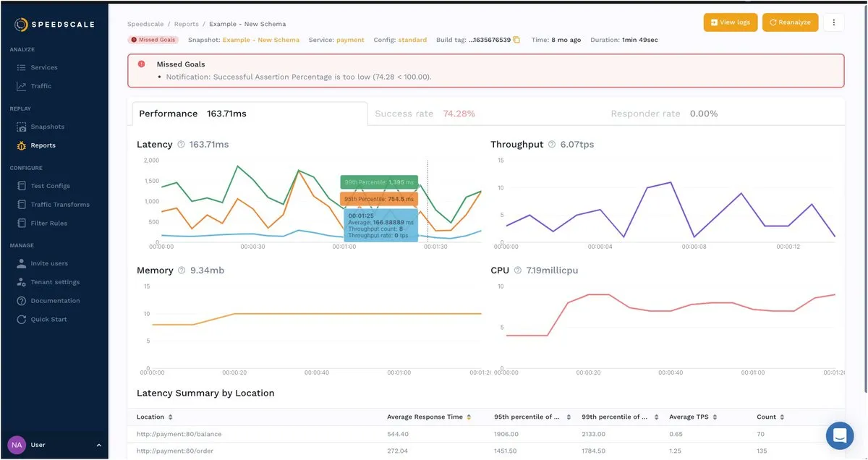Click the Reports breadcrumb link
This screenshot has width=868, height=460.
click(x=185, y=24)
